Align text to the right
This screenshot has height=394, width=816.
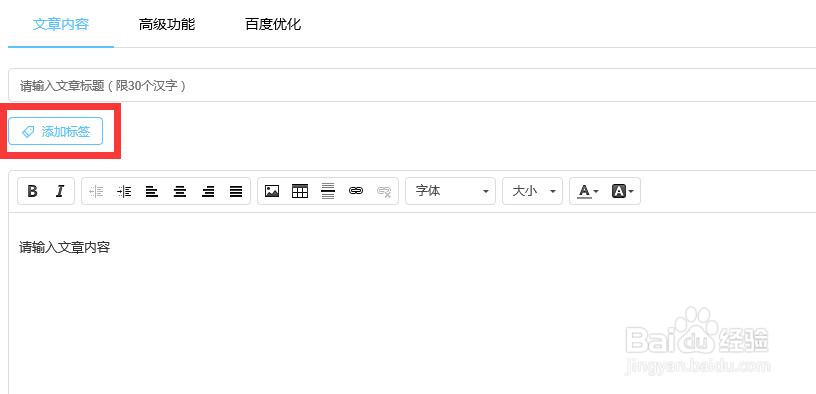(208, 192)
